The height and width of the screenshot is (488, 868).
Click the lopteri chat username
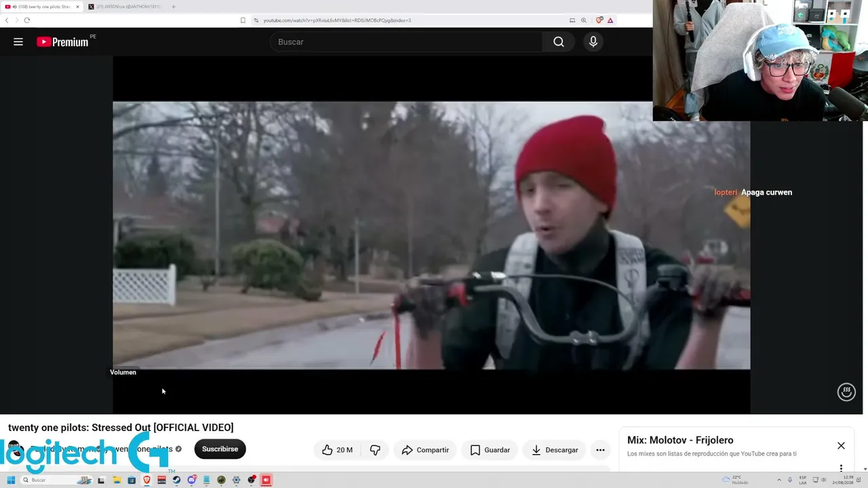pos(726,192)
